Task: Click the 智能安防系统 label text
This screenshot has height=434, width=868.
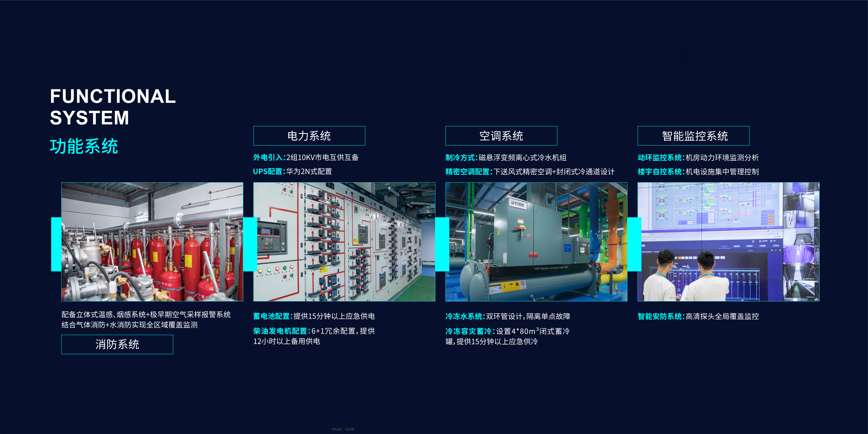Action: (661, 316)
